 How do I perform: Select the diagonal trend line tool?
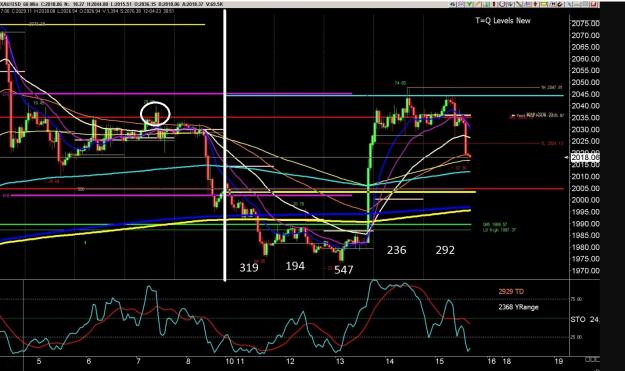coord(519,4)
